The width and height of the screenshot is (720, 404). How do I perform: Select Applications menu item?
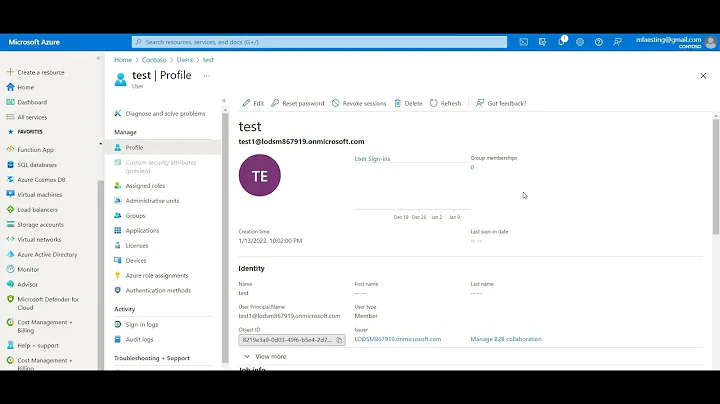tap(142, 230)
